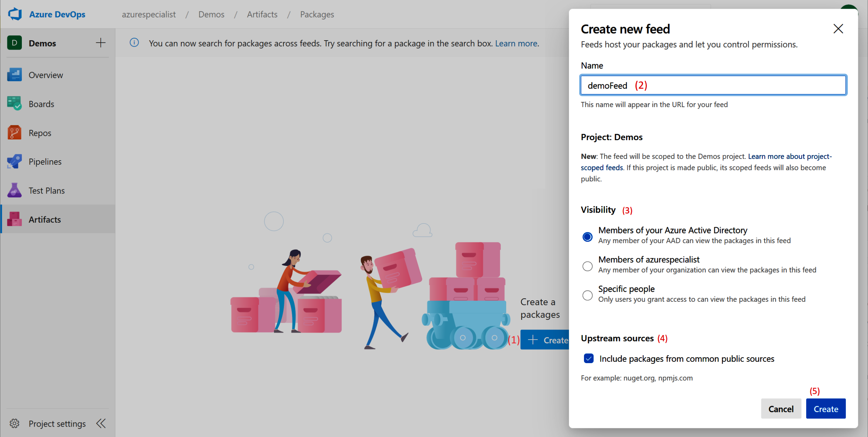This screenshot has height=437, width=868.
Task: Toggle Include packages from common public sources
Action: [x=589, y=358]
